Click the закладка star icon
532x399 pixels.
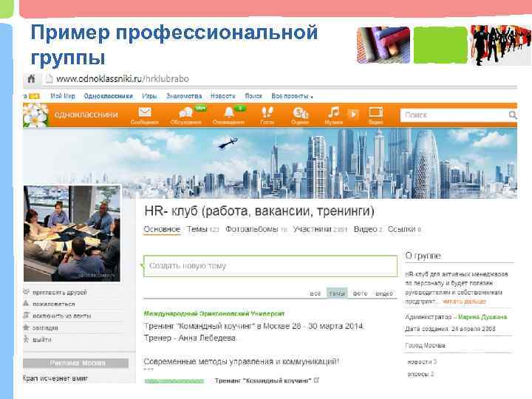pos(26,327)
